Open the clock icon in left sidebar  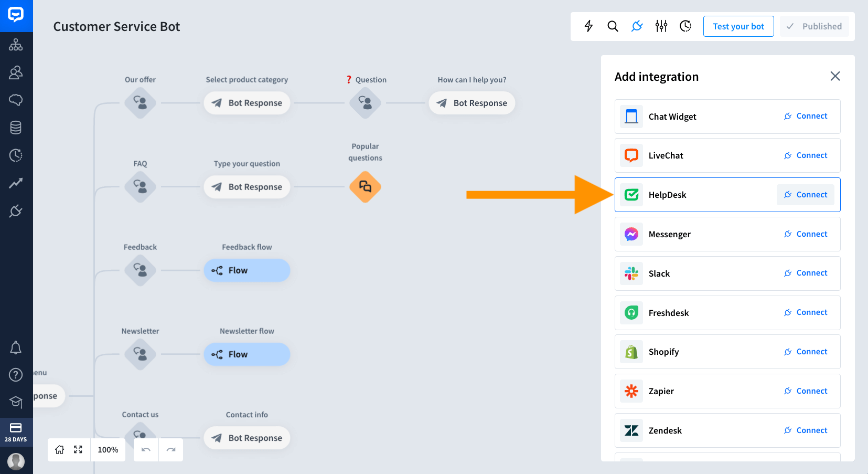(x=16, y=155)
